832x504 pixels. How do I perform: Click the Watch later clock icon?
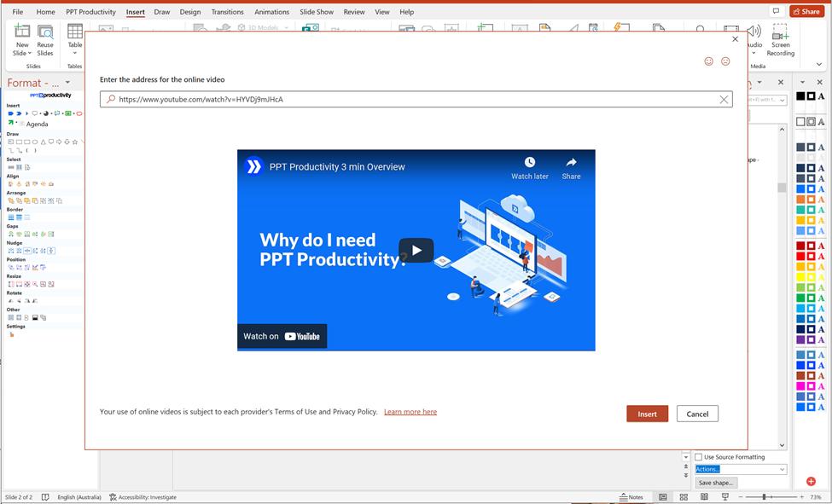530,162
